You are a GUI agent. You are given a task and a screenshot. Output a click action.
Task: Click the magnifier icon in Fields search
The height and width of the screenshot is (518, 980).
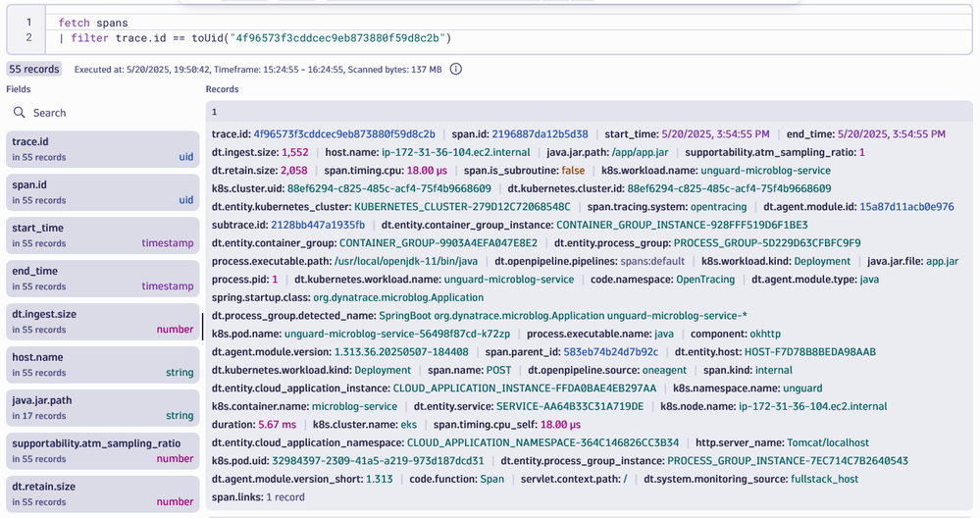point(20,113)
